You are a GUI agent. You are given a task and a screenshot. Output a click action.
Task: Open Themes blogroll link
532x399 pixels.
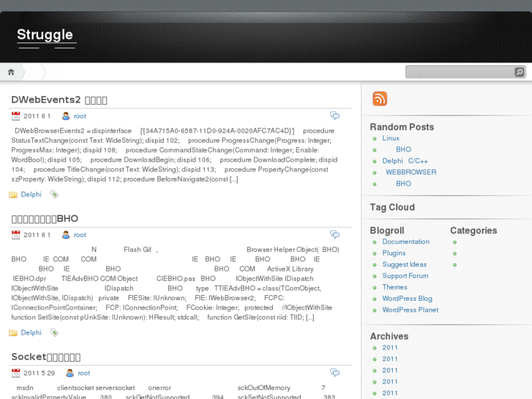click(394, 287)
